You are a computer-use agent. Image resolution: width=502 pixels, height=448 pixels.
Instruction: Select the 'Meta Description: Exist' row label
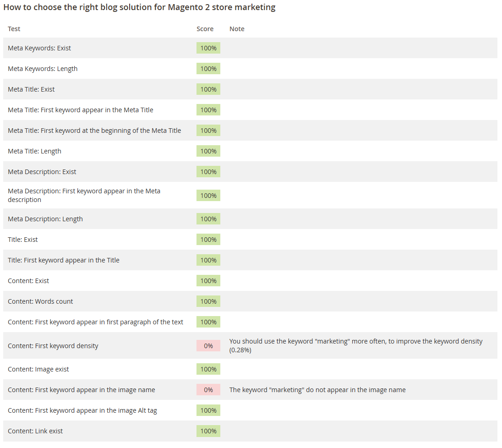(x=42, y=172)
